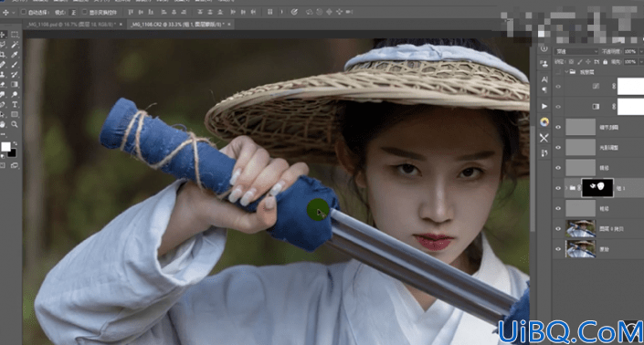Open the Move tool preset picker arrow
The width and height of the screenshot is (644, 345).
pyautogui.click(x=14, y=12)
